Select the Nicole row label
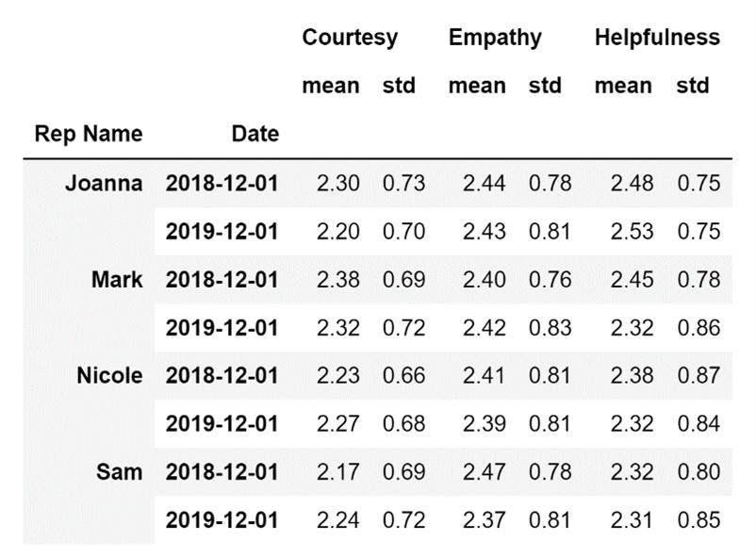This screenshot has width=756, height=557. point(109,376)
